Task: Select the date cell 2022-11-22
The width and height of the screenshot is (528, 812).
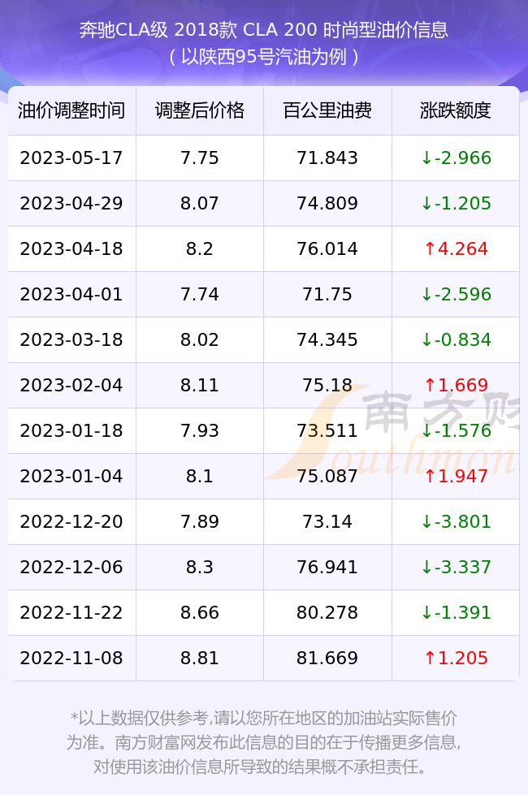Action: pyautogui.click(x=71, y=612)
